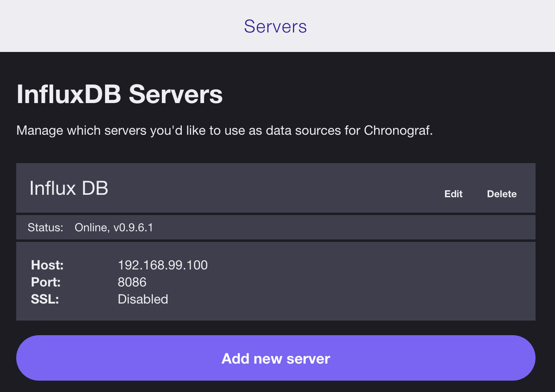
Task: Click the Host label
Action: click(x=47, y=265)
